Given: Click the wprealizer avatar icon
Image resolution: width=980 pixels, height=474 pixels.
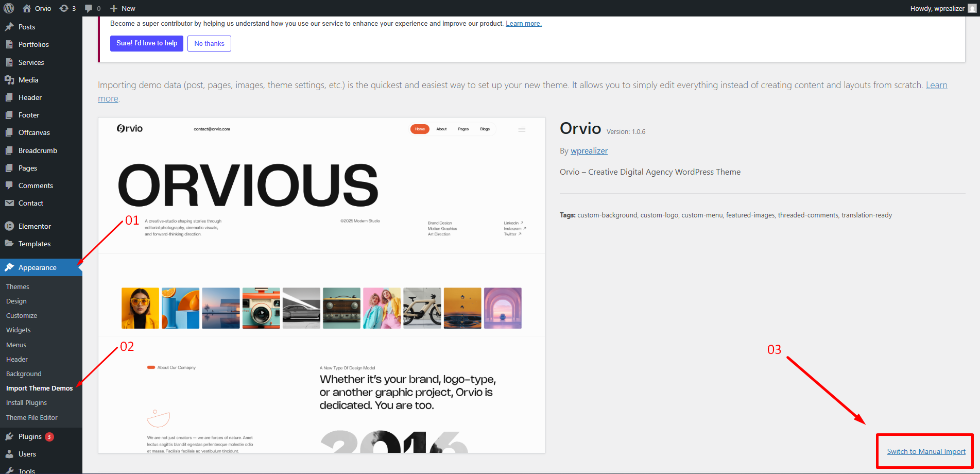Looking at the screenshot, I should 972,8.
